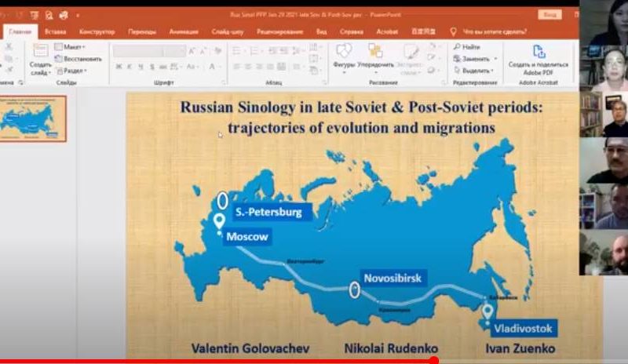Click the Вход sign-in button
Screen dimensions: 628x364
coord(549,14)
